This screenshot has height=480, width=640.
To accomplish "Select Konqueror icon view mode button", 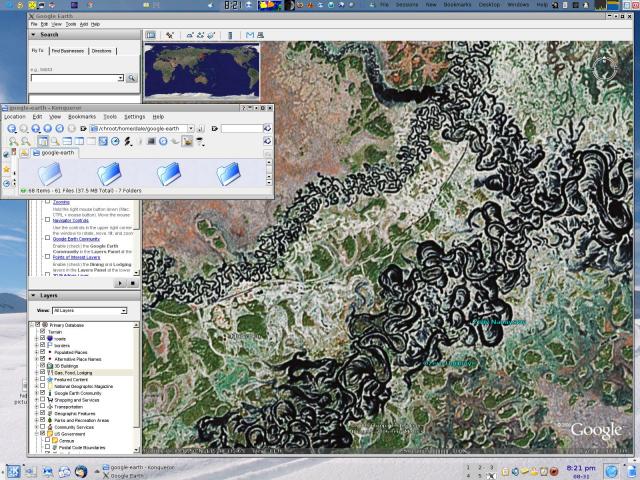I will (42, 141).
